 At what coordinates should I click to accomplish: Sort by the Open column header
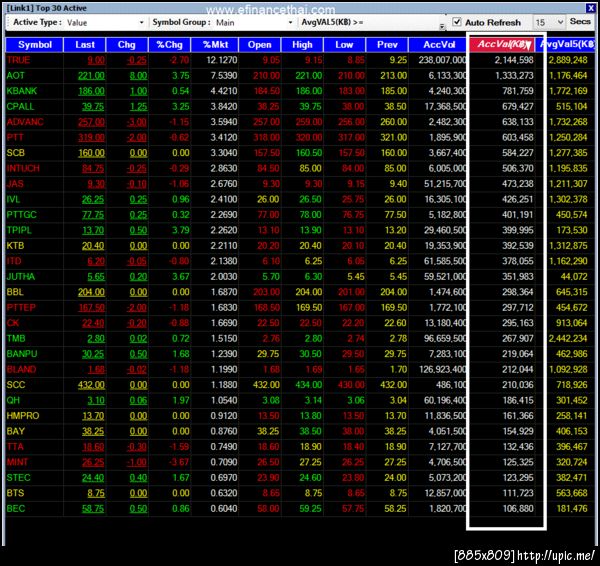pyautogui.click(x=259, y=45)
